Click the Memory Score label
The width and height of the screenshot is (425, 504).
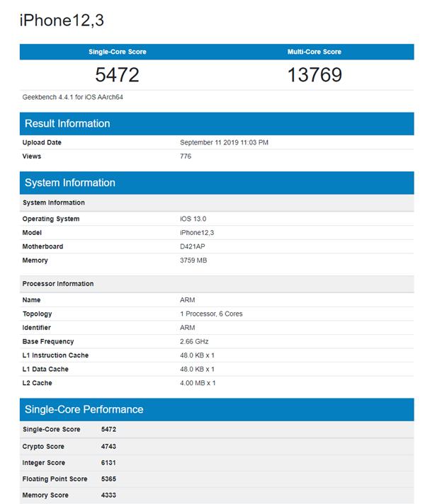pyautogui.click(x=45, y=496)
